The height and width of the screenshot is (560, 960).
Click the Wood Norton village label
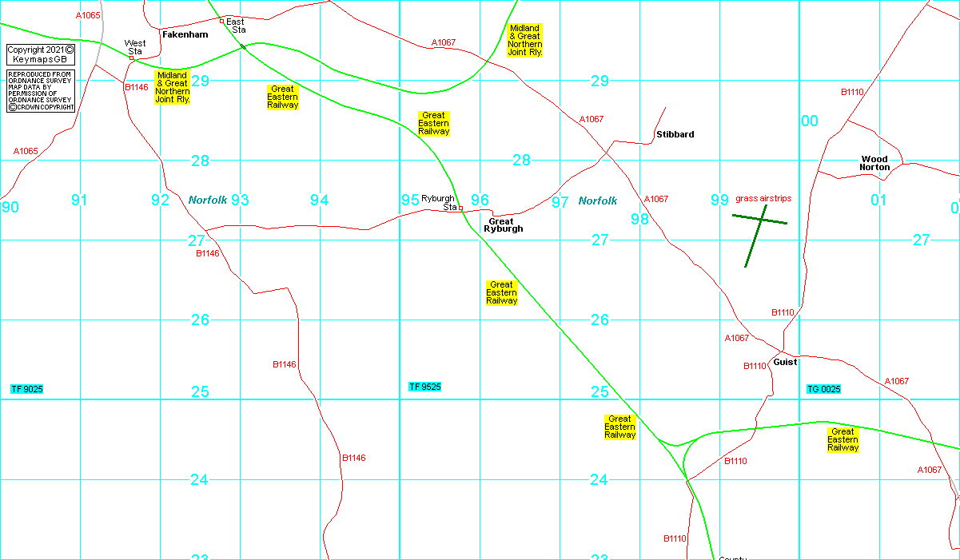(x=874, y=163)
